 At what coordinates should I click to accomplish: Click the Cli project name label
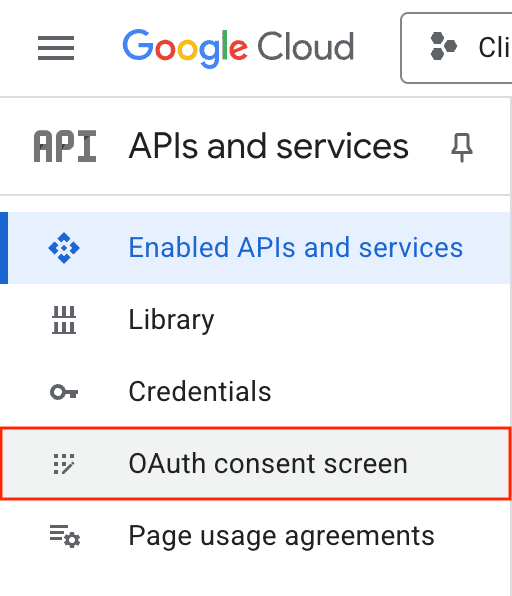click(x=495, y=48)
